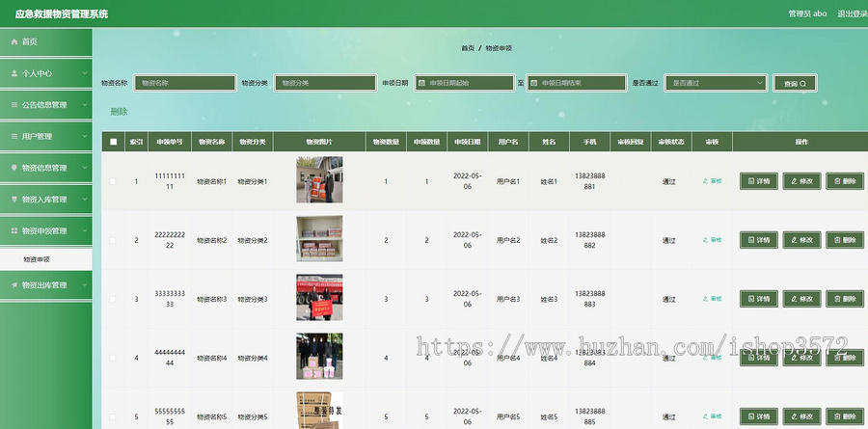
Task: Click 审核 icon for row 1
Action: pyautogui.click(x=705, y=181)
